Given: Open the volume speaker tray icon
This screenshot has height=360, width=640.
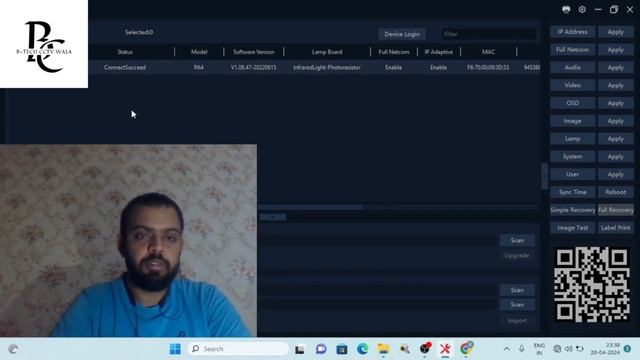Looking at the screenshot, I should click(x=568, y=349).
